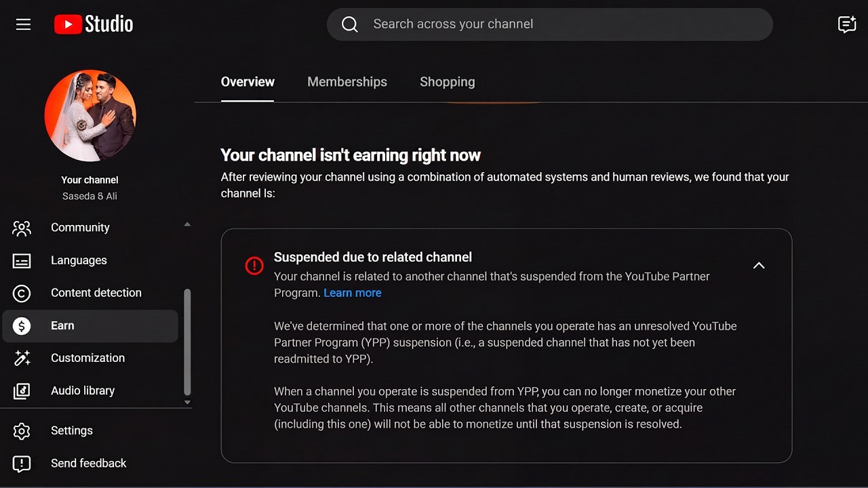Click the 'Your channel' label
868x488 pixels.
[x=90, y=180]
